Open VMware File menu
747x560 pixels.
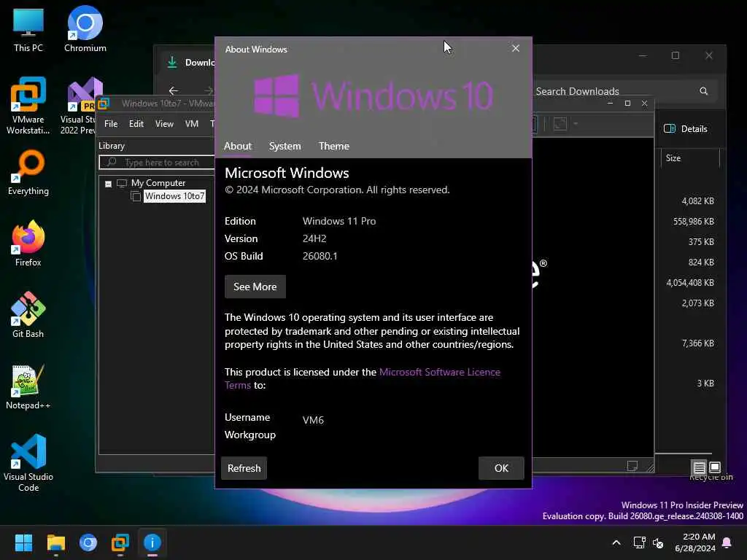coord(111,124)
